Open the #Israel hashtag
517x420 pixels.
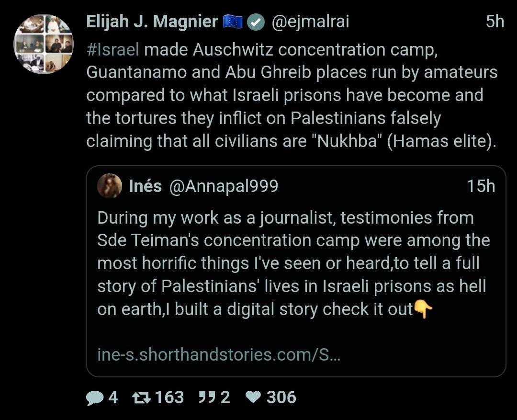point(113,49)
